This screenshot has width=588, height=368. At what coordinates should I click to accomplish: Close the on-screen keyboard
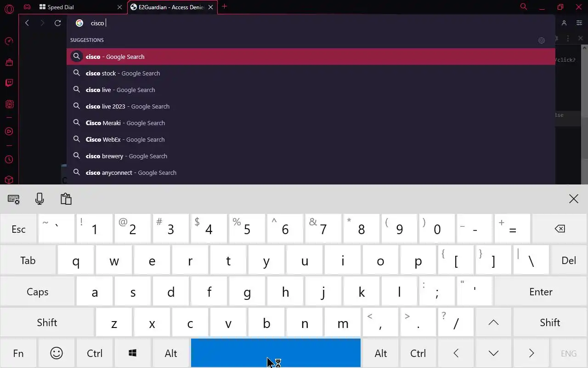[x=574, y=199]
